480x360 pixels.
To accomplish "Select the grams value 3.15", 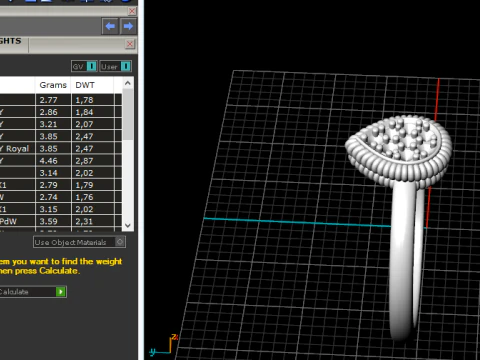I will tap(53, 209).
